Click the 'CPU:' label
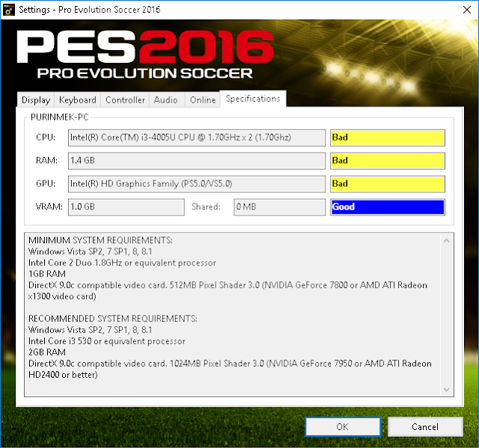Screen dimensions: 479x448 [46, 138]
